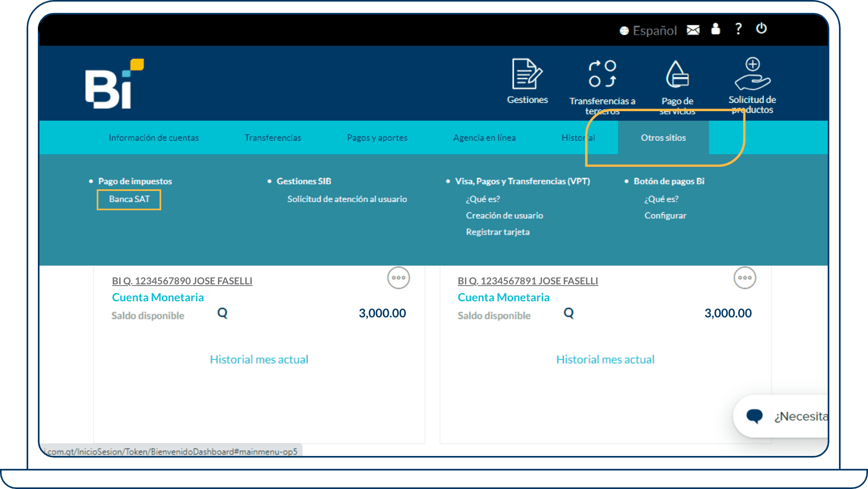Open options menu for account 1234567891

point(745,278)
